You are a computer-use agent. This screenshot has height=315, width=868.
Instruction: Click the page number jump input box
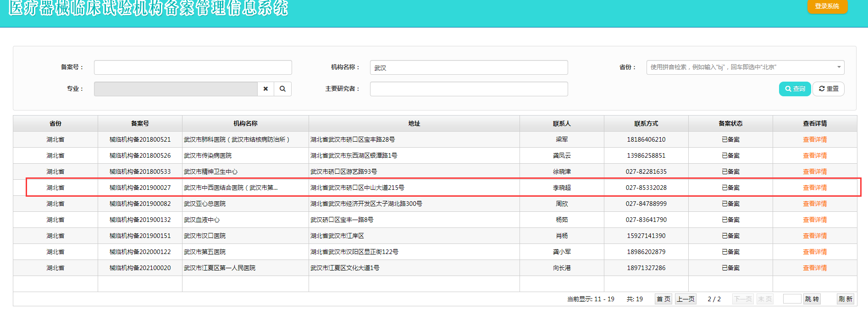click(x=792, y=299)
